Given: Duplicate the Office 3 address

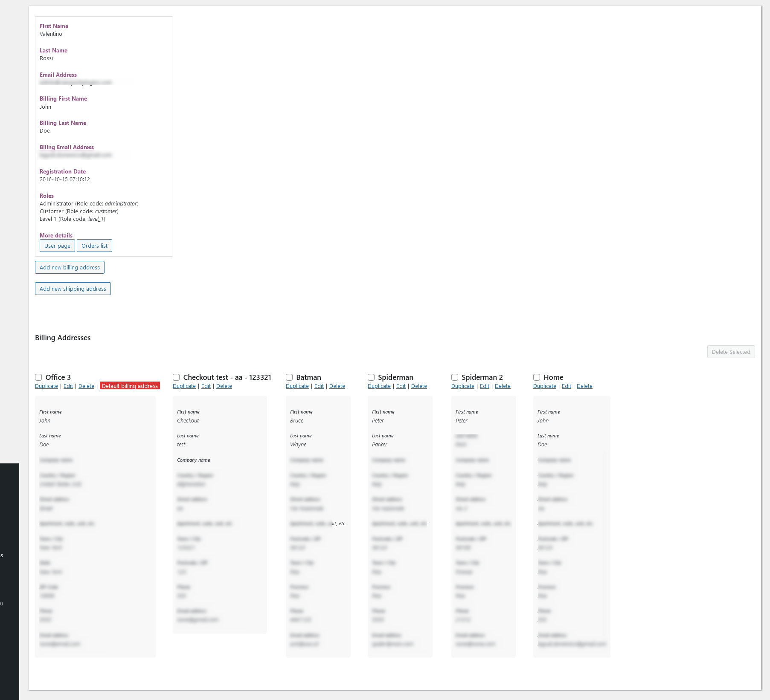Looking at the screenshot, I should pyautogui.click(x=46, y=386).
